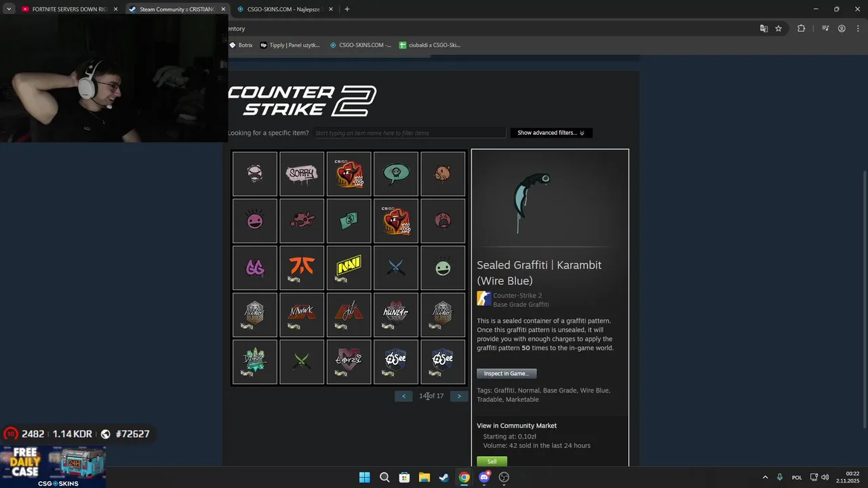Open the Chrome three-dot menu

click(x=858, y=28)
